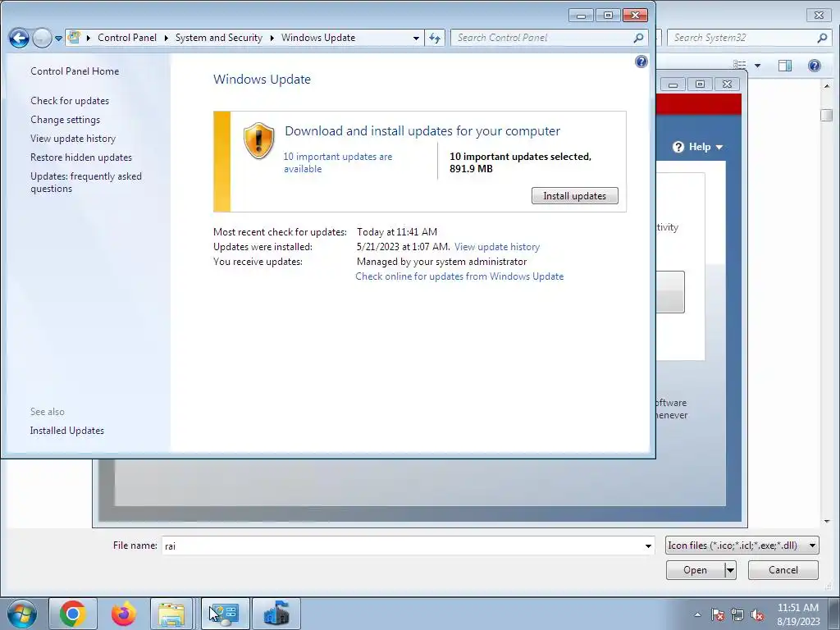Image resolution: width=840 pixels, height=630 pixels.
Task: Open Windows Update help question mark
Action: click(641, 62)
